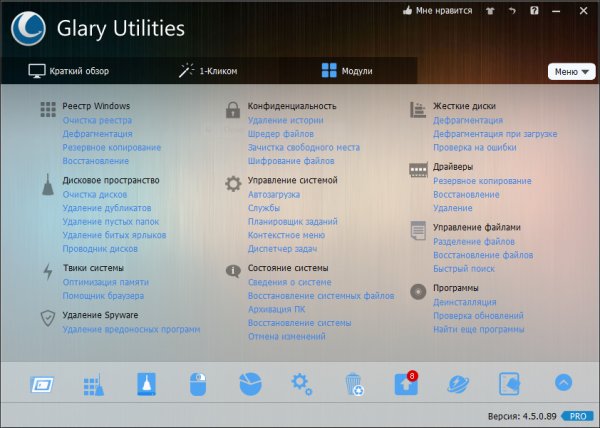Open the Контекстное меню link
The width and height of the screenshot is (600, 428).
(286, 235)
